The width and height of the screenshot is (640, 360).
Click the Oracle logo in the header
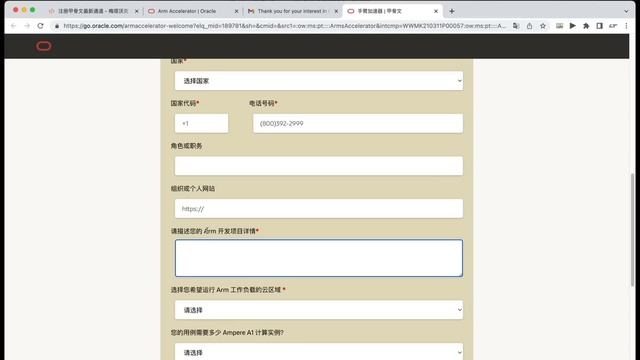(44, 46)
